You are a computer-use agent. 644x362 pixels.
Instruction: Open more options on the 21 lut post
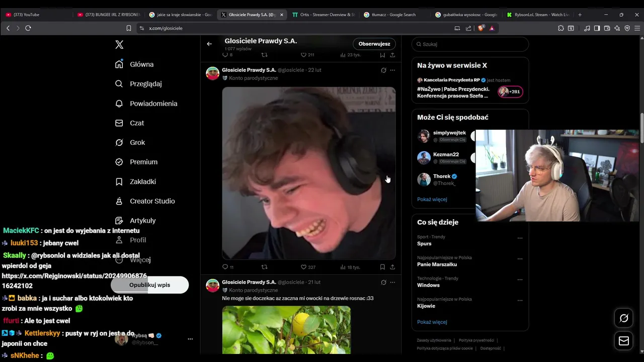pyautogui.click(x=392, y=283)
